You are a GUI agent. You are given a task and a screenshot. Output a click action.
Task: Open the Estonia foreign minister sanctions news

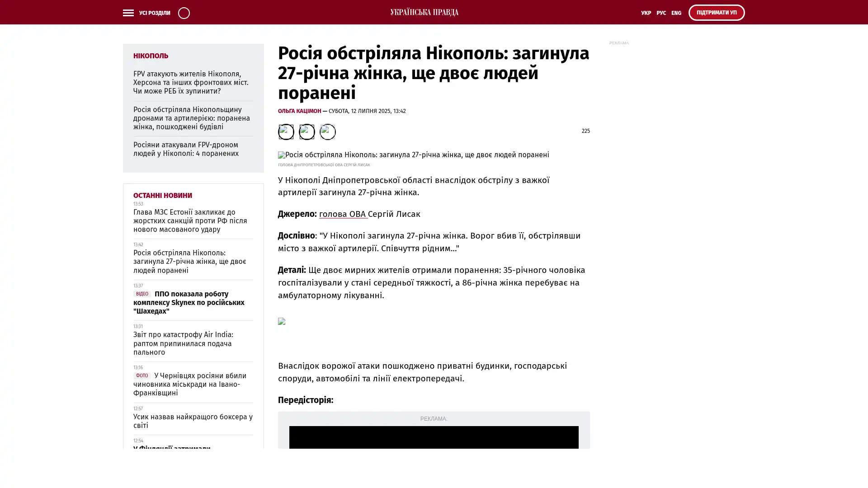pyautogui.click(x=190, y=221)
